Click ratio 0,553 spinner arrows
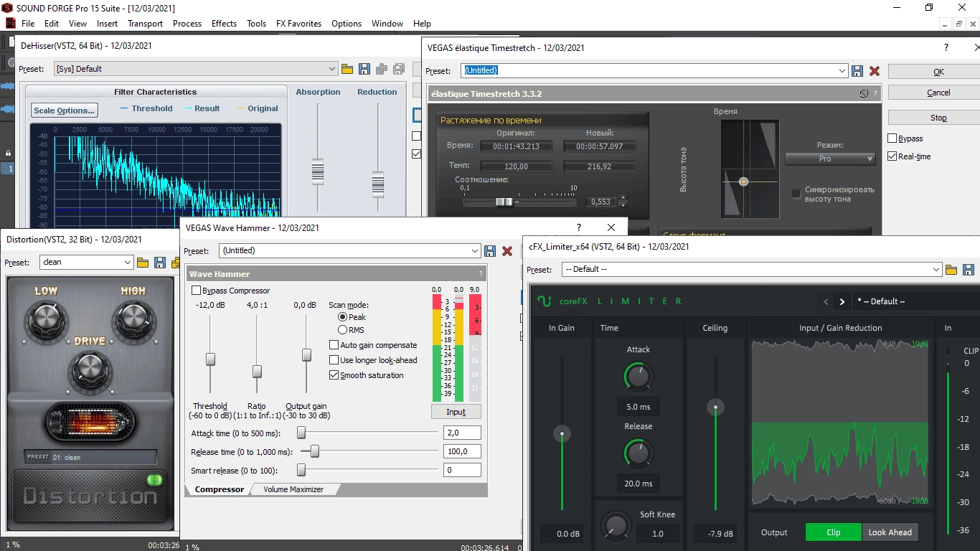Viewport: 980px width, 551px height. [623, 202]
